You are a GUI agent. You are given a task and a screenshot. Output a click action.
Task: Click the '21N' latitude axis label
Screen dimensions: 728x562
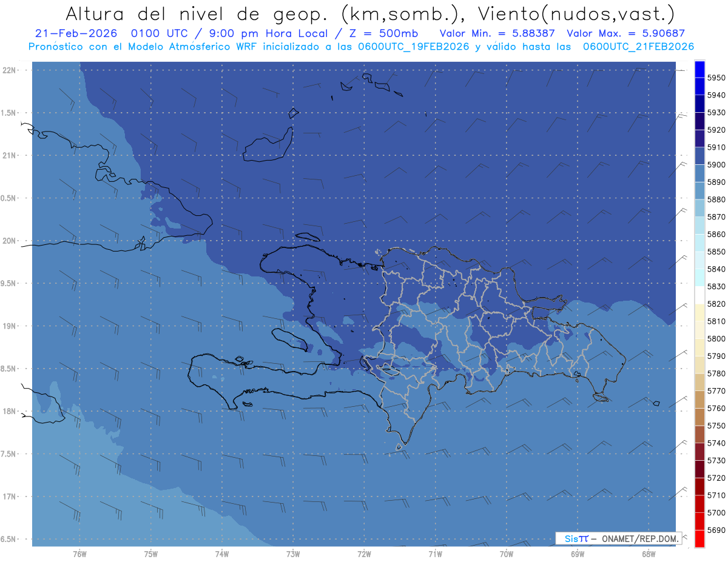[10, 156]
